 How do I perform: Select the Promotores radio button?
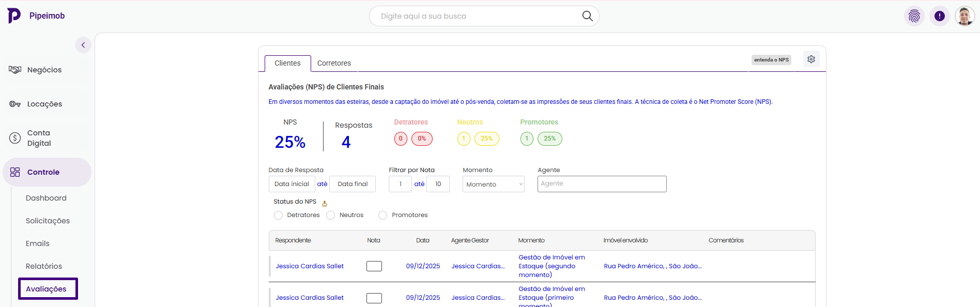[x=383, y=216]
